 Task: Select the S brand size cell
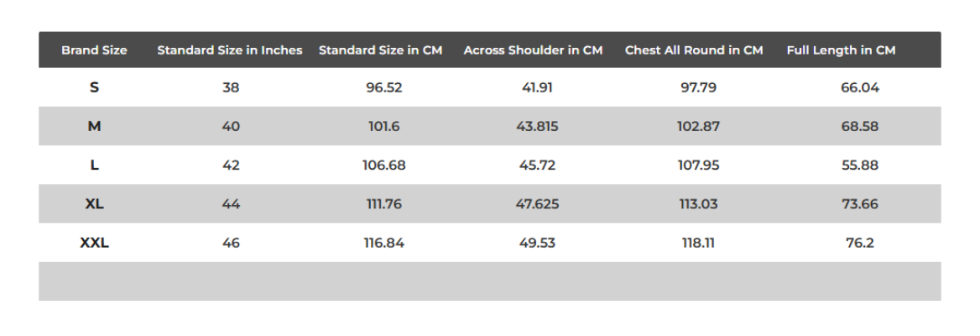(x=94, y=87)
